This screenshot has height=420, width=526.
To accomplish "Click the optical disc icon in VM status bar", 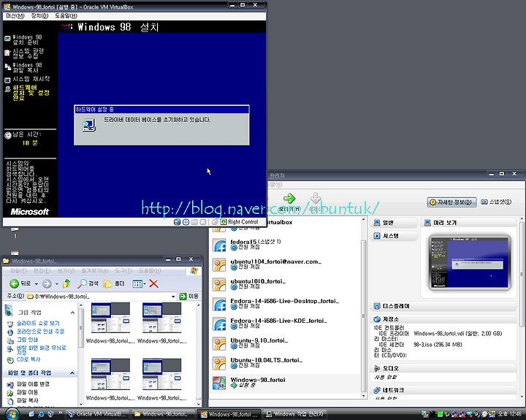I will pyautogui.click(x=186, y=222).
